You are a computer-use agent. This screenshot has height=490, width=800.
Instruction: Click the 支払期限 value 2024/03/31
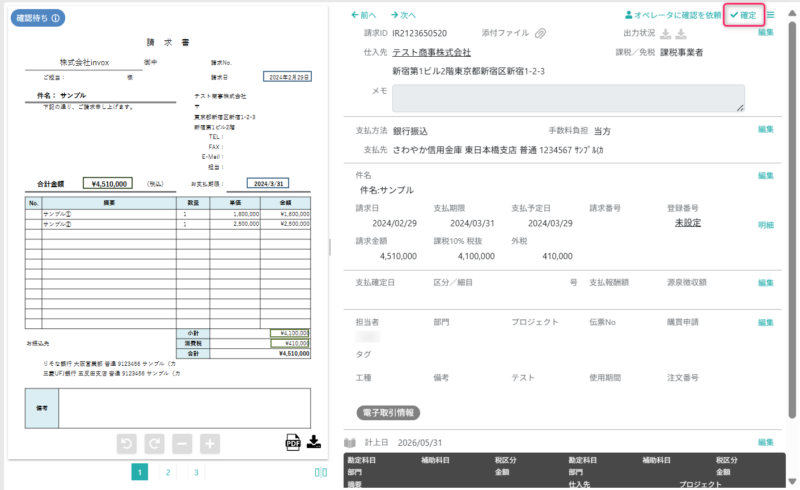coord(472,223)
